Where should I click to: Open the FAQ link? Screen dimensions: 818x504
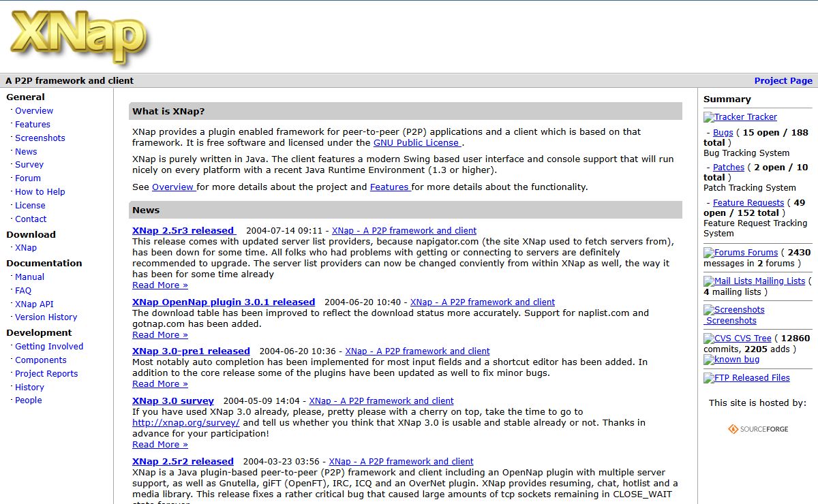click(23, 291)
